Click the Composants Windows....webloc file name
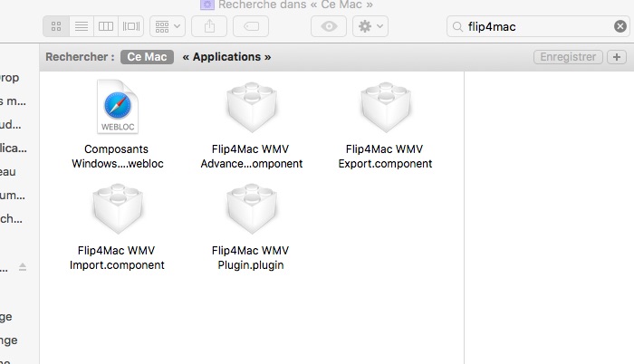This screenshot has height=364, width=634. 117,157
